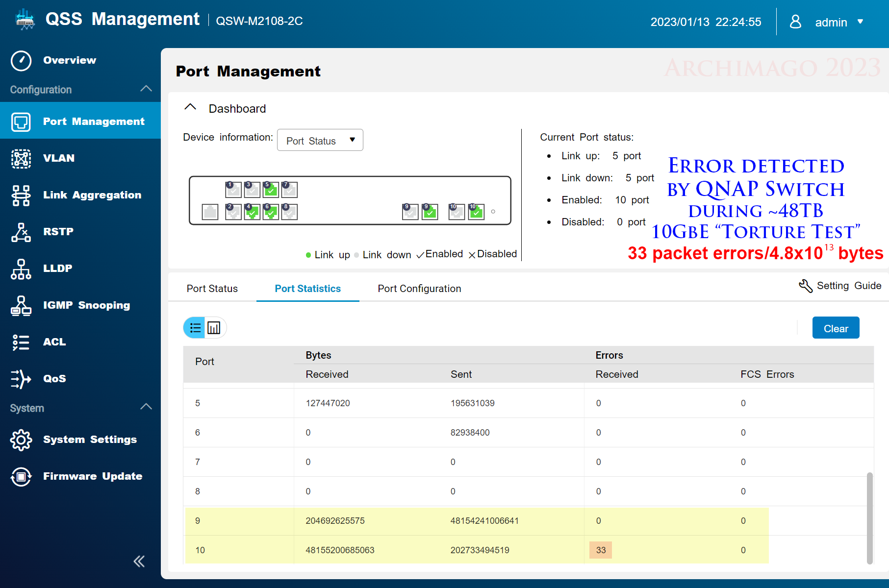The height and width of the screenshot is (588, 889).
Task: Click the unnumbered management port icon
Action: tap(210, 212)
